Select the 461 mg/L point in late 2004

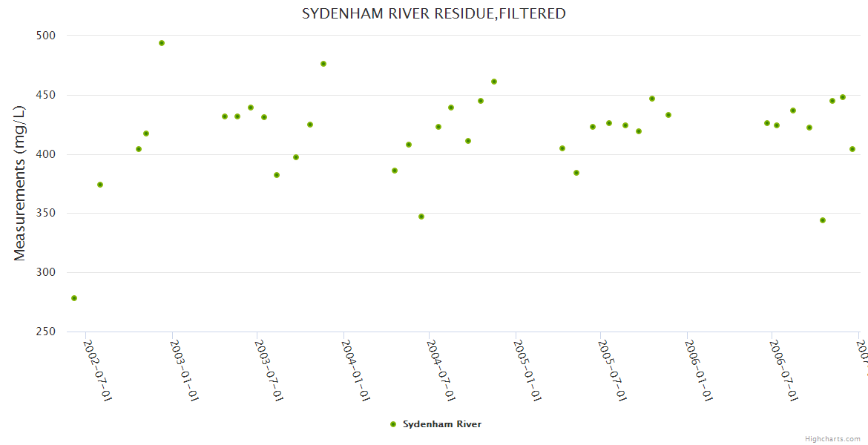click(x=494, y=82)
